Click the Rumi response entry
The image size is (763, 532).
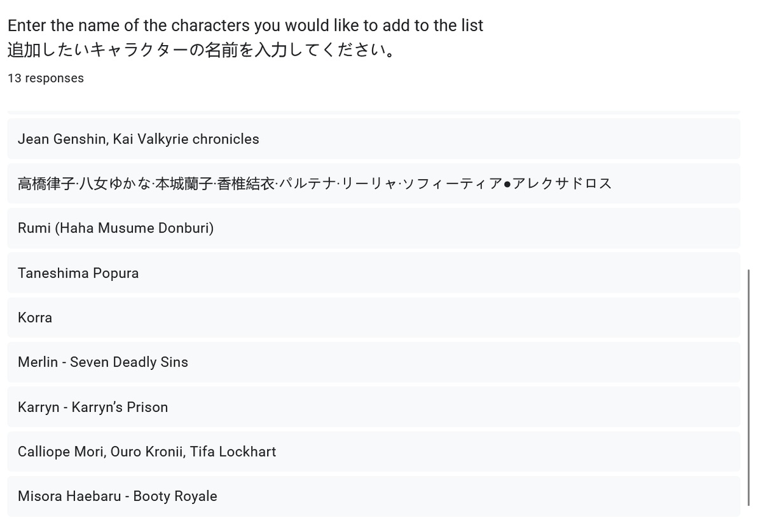373,228
